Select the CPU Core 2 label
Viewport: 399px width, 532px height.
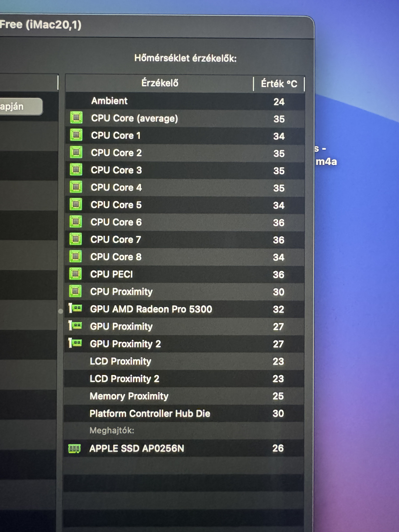tap(116, 153)
